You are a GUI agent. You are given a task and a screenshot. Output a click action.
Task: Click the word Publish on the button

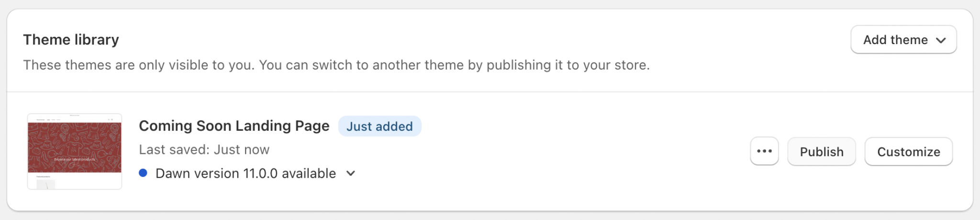coord(821,151)
